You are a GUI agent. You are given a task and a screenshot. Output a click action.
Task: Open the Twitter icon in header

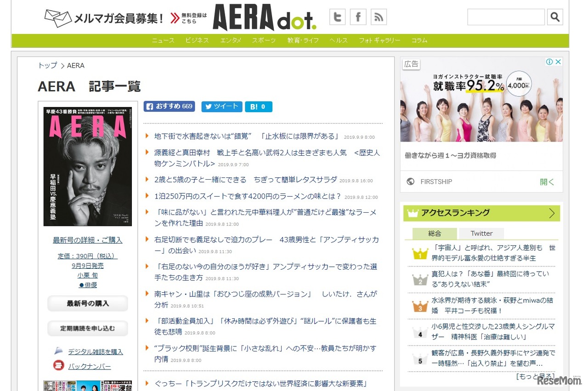tap(337, 17)
